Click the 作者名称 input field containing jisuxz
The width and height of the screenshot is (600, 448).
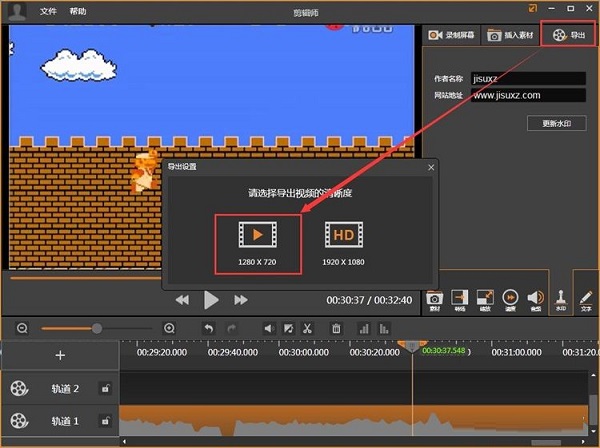[528, 78]
